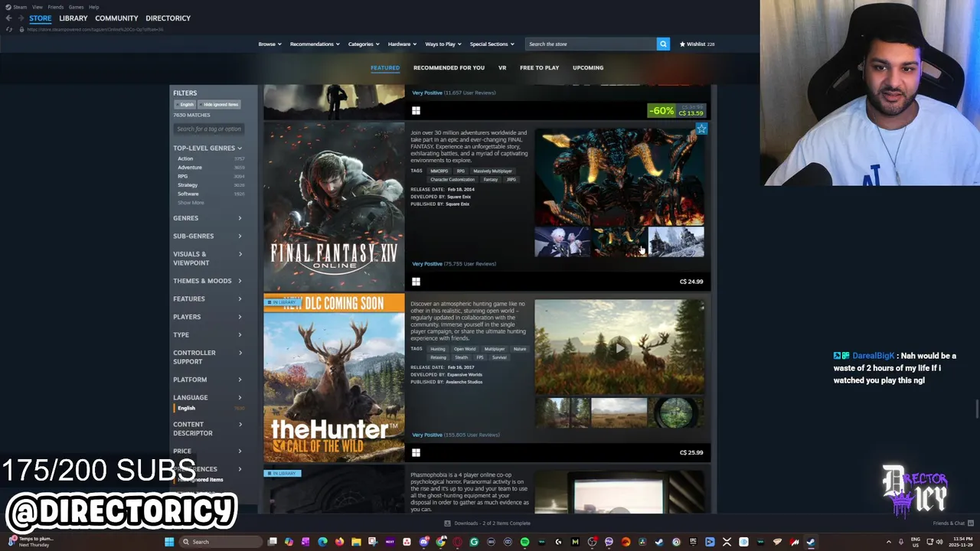The image size is (980, 551).
Task: Click the Open World tag on theHunter
Action: [x=465, y=349]
